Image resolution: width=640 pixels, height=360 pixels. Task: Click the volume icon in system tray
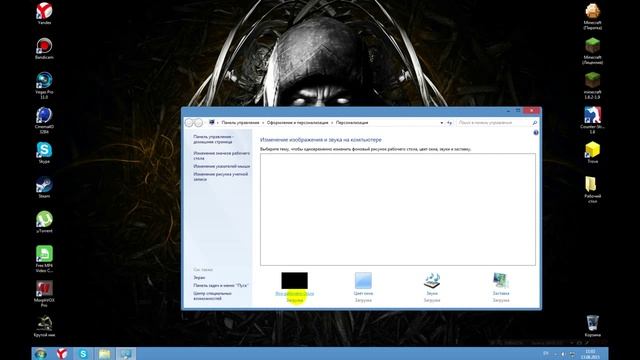coord(563,354)
